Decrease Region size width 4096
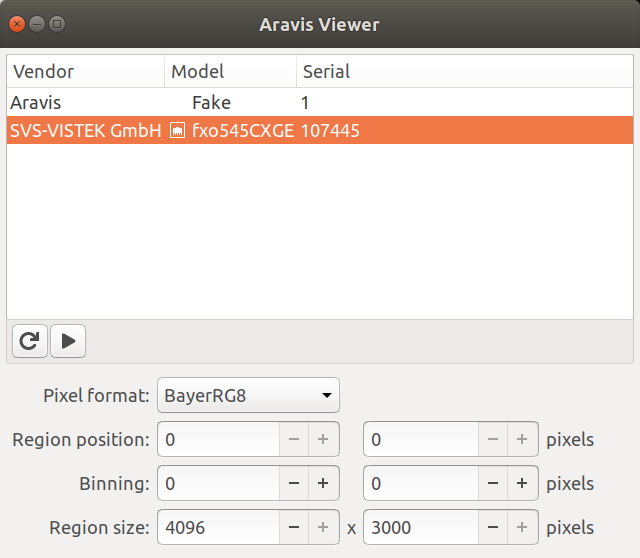This screenshot has height=558, width=640. (x=294, y=527)
